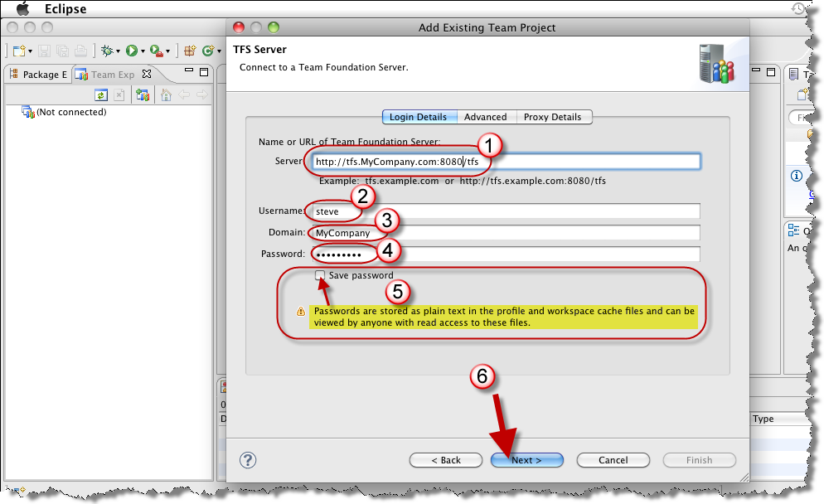The height and width of the screenshot is (504, 824).
Task: Click the Apple menu icon
Action: click(x=23, y=8)
